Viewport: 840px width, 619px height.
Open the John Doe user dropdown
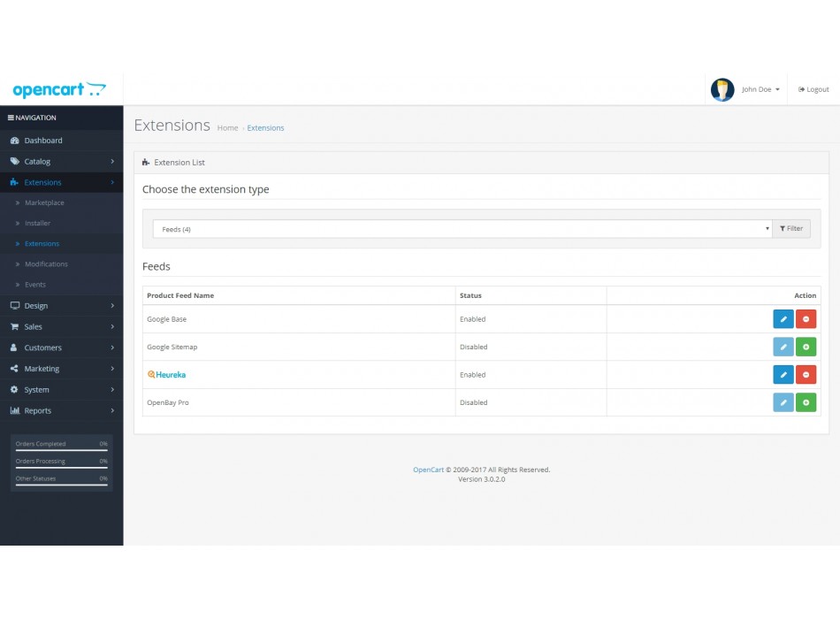click(x=760, y=89)
